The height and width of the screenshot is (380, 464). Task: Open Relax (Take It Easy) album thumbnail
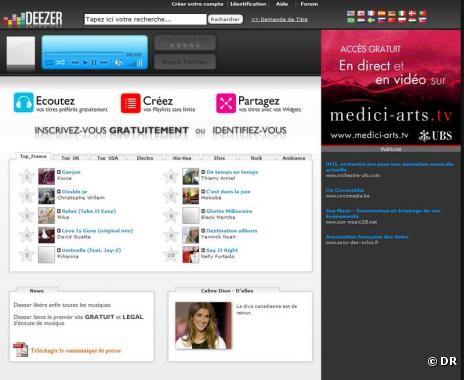coord(46,216)
